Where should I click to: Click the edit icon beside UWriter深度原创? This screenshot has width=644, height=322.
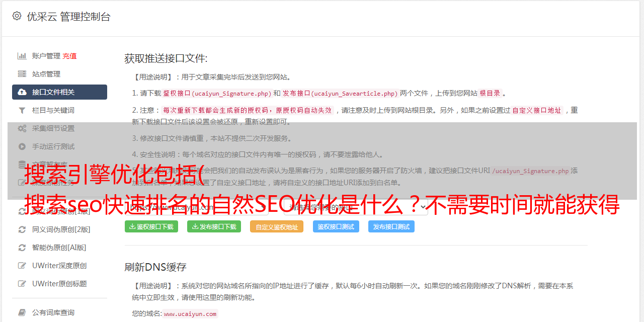pos(22,266)
